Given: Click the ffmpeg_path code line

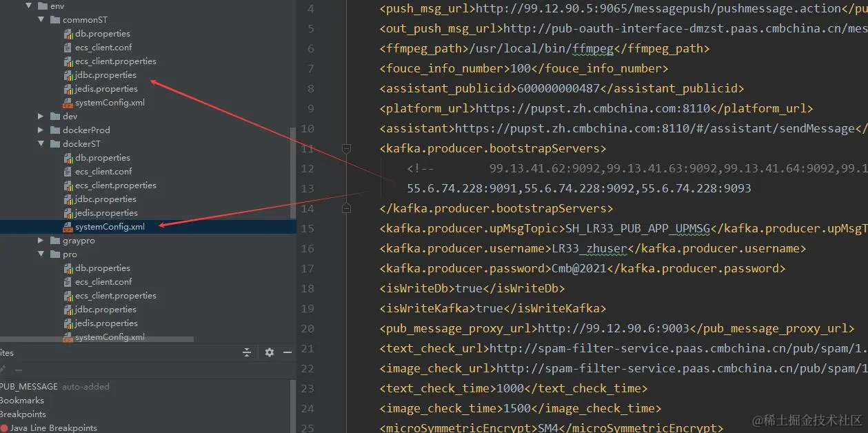Looking at the screenshot, I should coord(544,48).
